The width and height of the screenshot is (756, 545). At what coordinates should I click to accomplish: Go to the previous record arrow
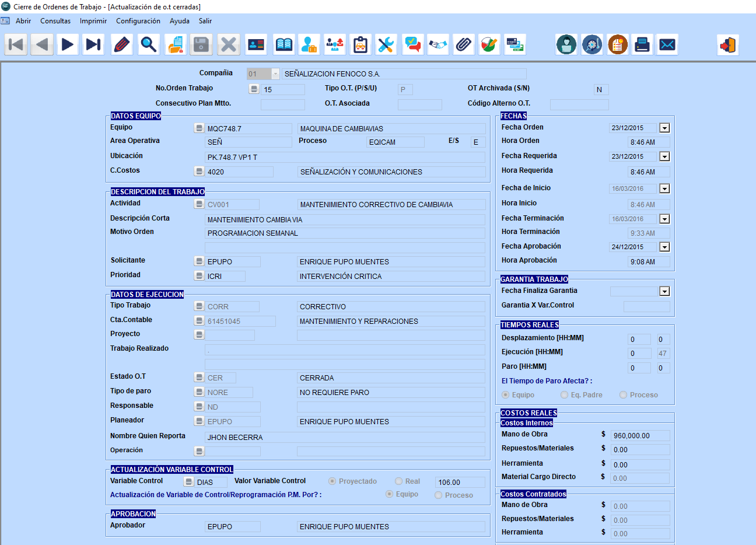pyautogui.click(x=42, y=44)
